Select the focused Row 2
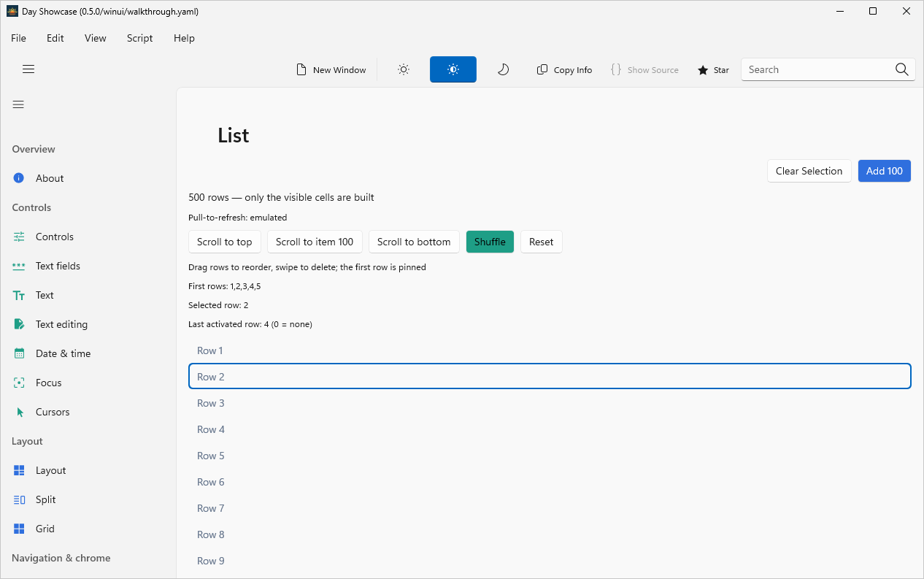This screenshot has width=924, height=579. click(x=550, y=377)
